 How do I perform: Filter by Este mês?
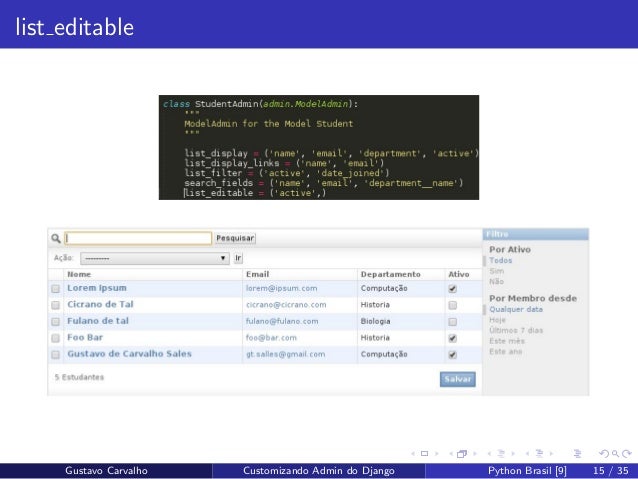[x=507, y=341]
